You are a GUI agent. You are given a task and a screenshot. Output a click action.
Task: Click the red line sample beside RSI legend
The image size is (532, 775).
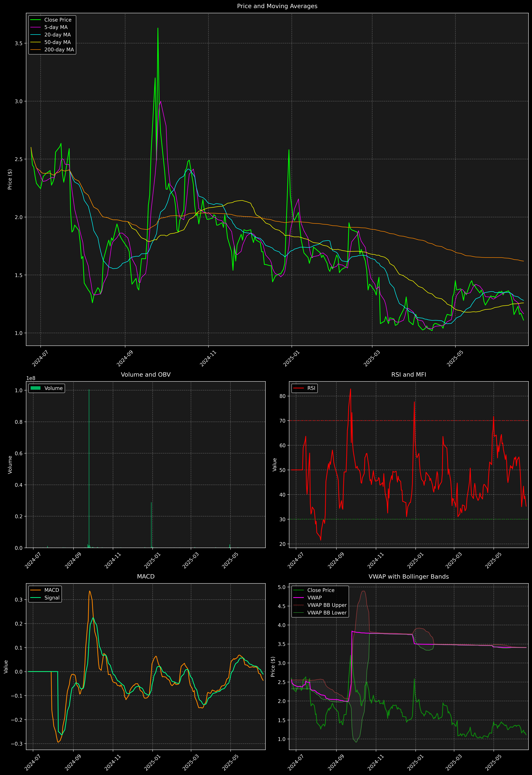coord(299,388)
